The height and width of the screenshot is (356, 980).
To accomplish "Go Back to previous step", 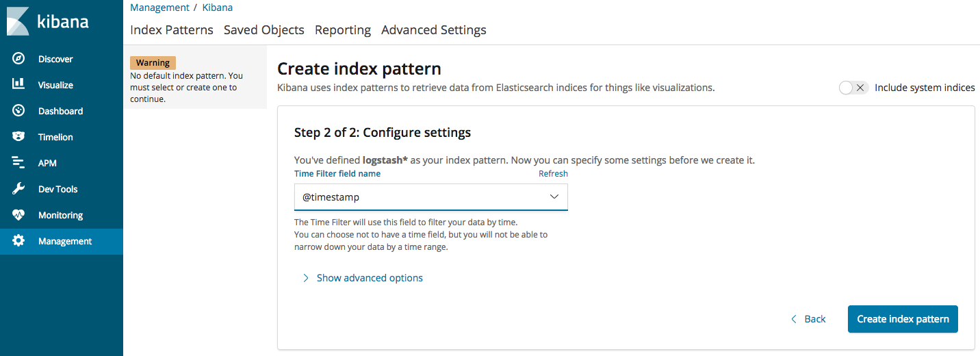I will (808, 319).
